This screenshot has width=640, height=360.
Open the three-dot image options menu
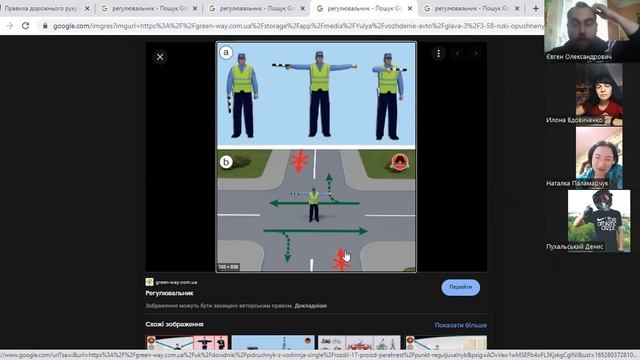(x=438, y=53)
